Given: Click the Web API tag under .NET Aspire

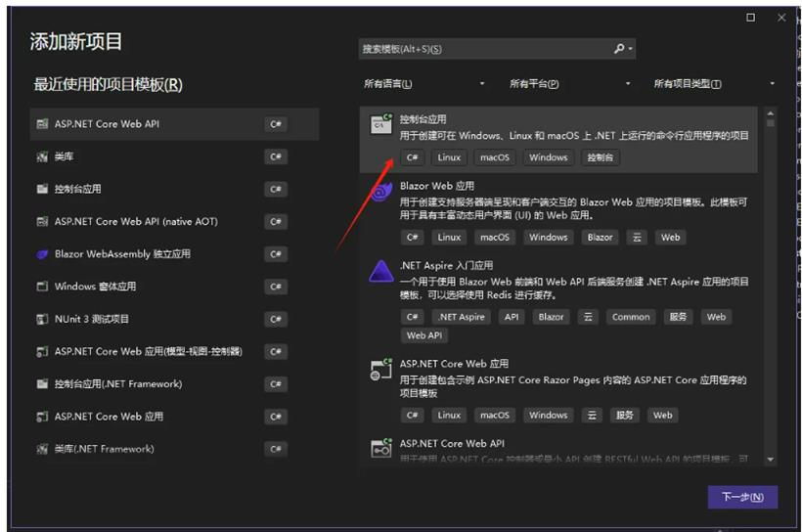Looking at the screenshot, I should pyautogui.click(x=424, y=335).
